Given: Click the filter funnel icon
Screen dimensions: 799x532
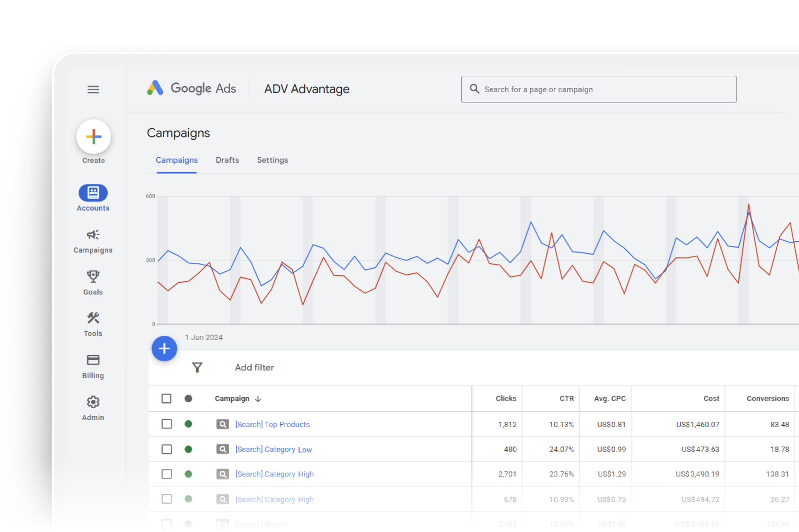Looking at the screenshot, I should pyautogui.click(x=197, y=367).
